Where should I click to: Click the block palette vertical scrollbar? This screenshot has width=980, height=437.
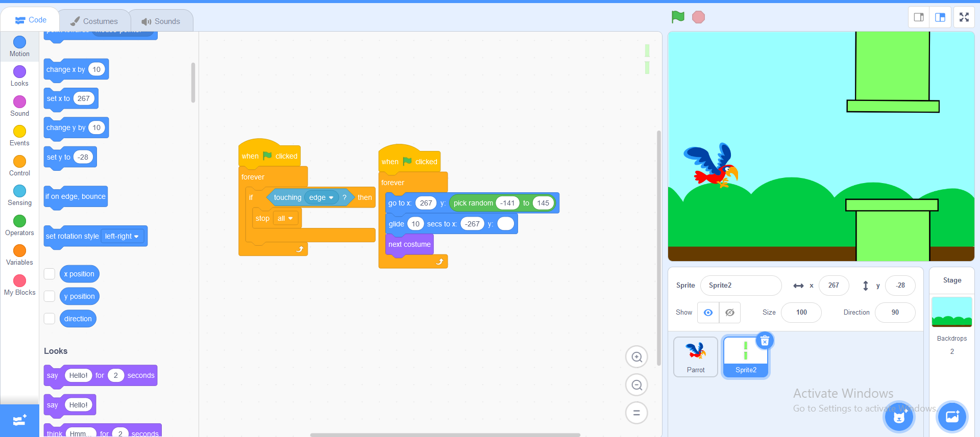(x=193, y=82)
